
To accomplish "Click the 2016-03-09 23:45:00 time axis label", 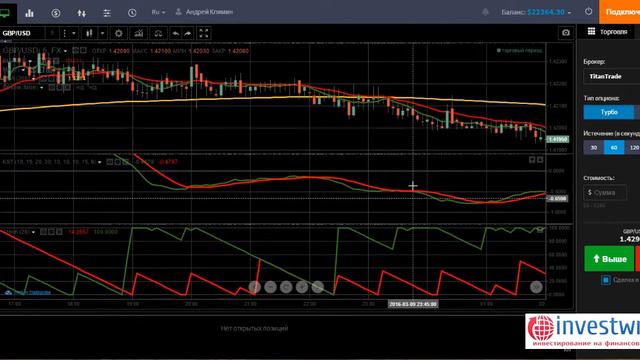I will click(x=413, y=304).
